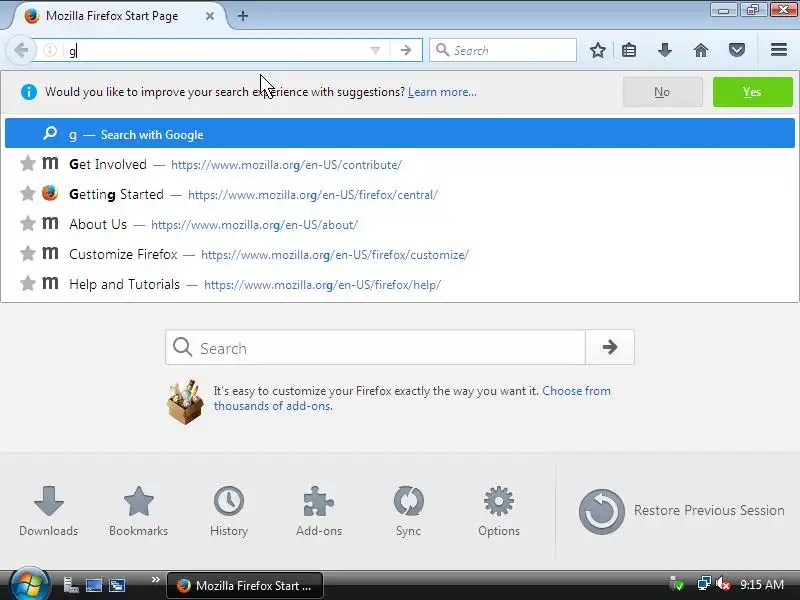This screenshot has width=800, height=600.
Task: Click the add-ons box illustration
Action: tap(185, 402)
